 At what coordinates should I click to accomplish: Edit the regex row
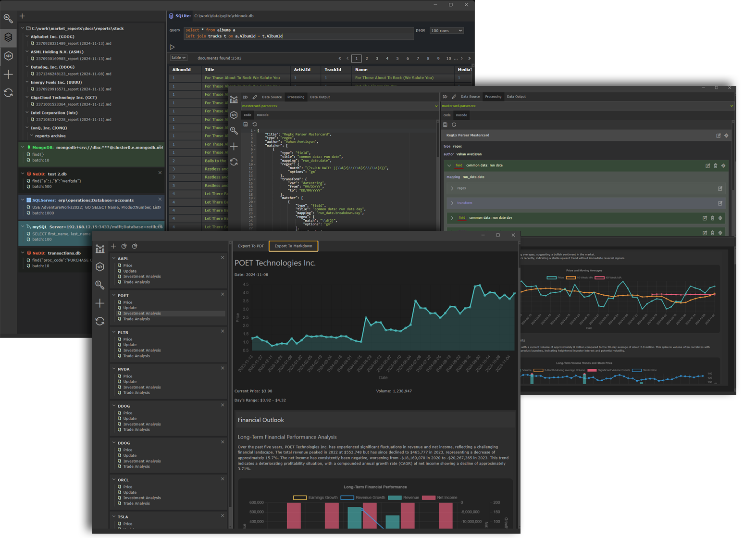click(x=720, y=188)
